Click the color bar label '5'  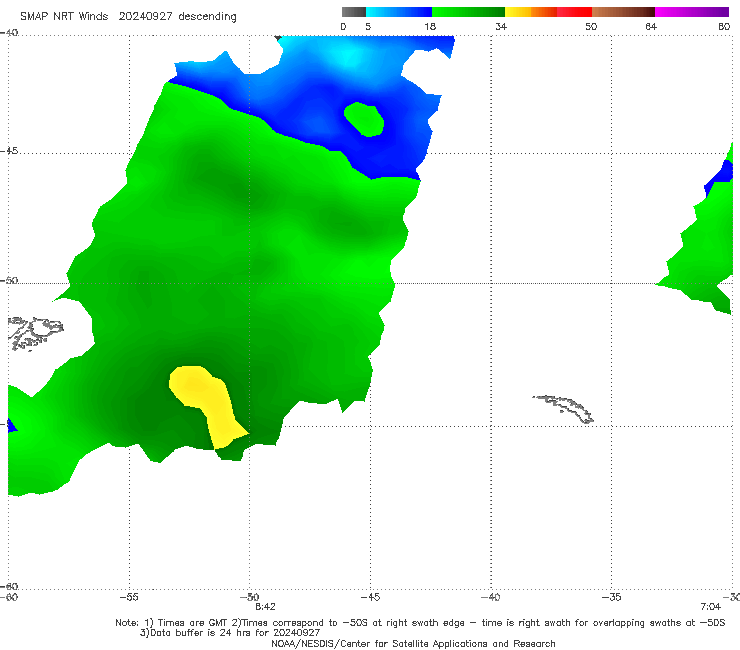(368, 26)
